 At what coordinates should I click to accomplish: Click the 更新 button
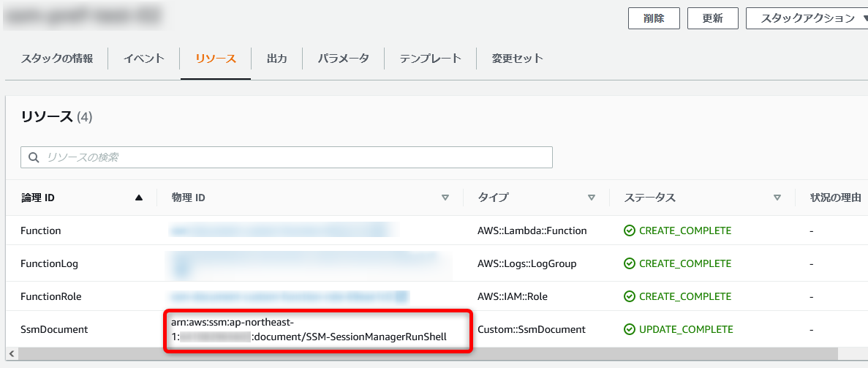[x=712, y=18]
